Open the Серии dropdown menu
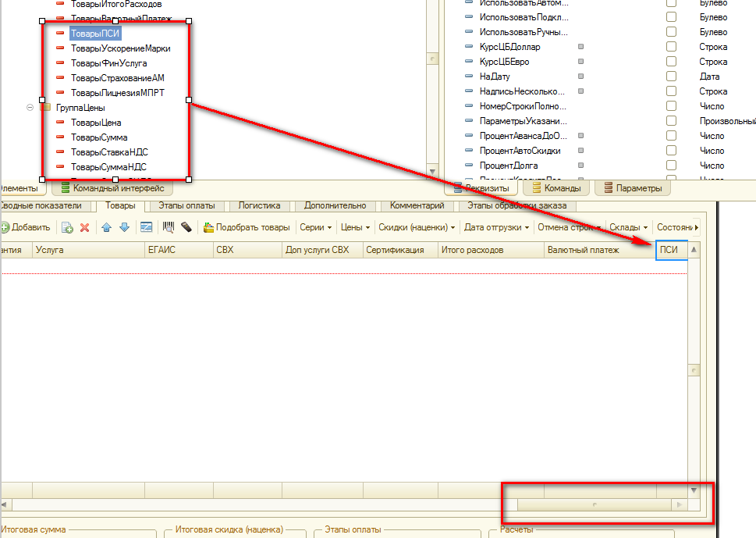This screenshot has height=538, width=756. [x=316, y=227]
